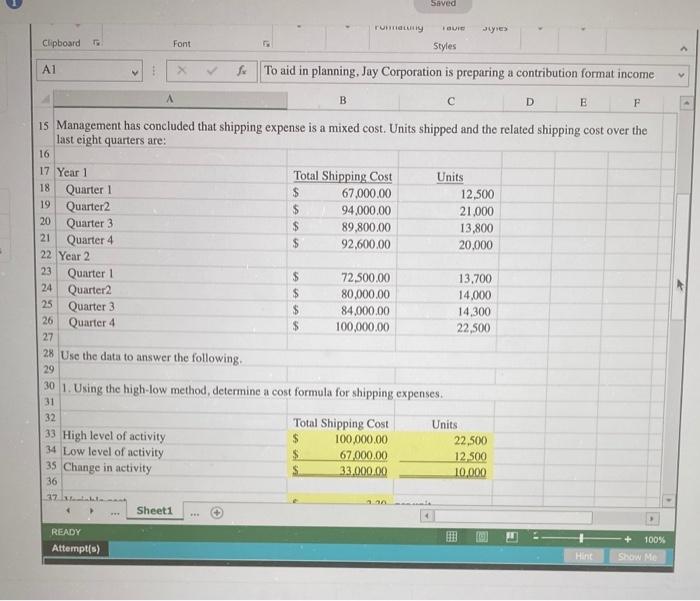The width and height of the screenshot is (700, 601).
Task: Click the Show Me button
Action: pyautogui.click(x=638, y=557)
